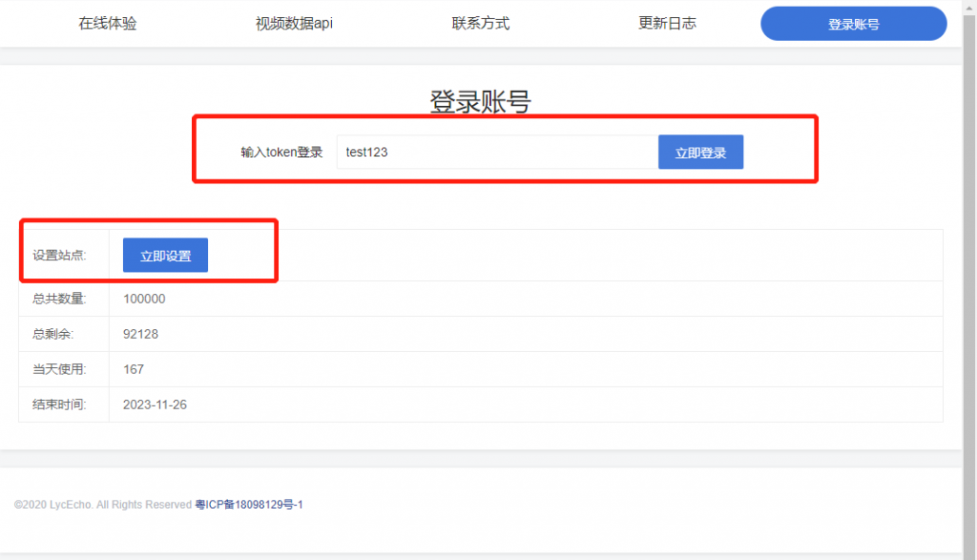The image size is (977, 560).
Task: Click the 立即设置 button
Action: click(165, 256)
